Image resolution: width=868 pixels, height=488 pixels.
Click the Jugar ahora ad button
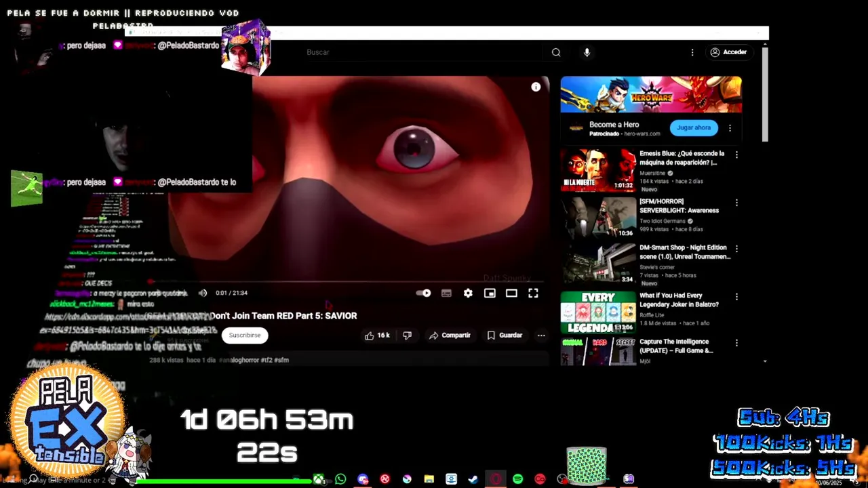tap(694, 127)
